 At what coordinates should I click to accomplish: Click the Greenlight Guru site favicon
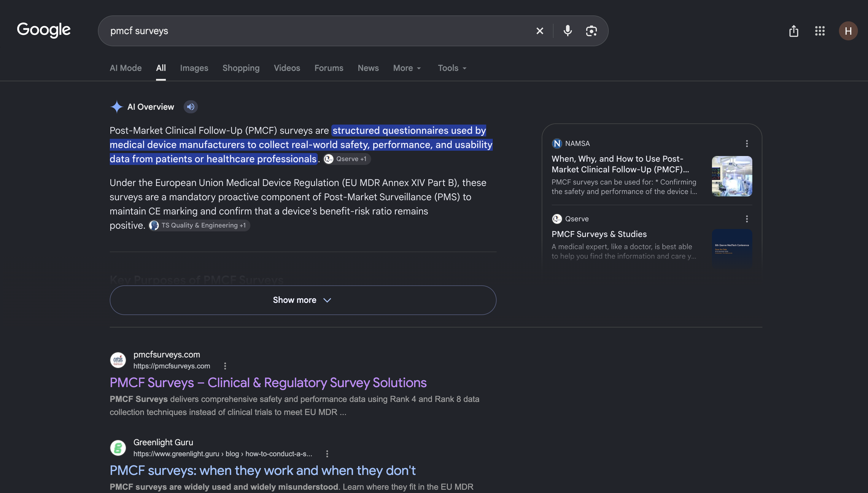click(x=118, y=448)
